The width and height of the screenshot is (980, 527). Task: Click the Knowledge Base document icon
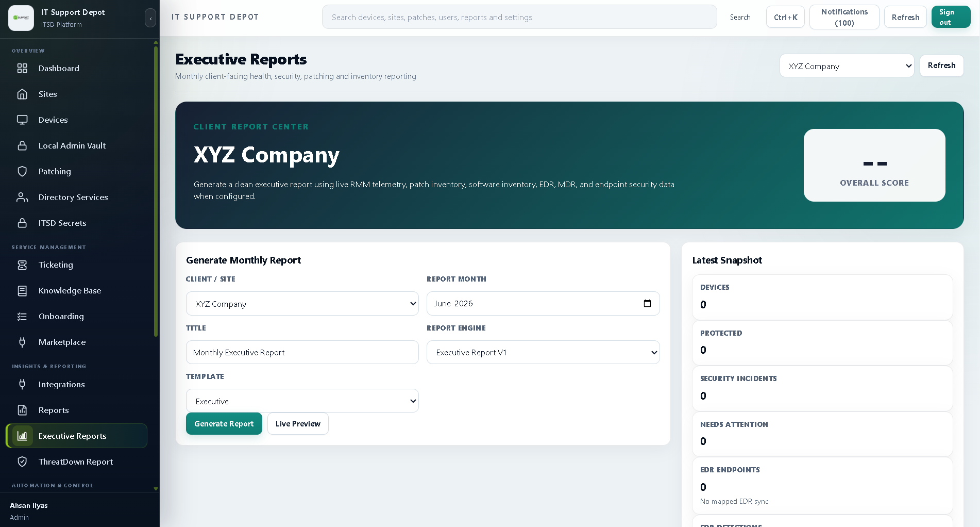coord(22,291)
